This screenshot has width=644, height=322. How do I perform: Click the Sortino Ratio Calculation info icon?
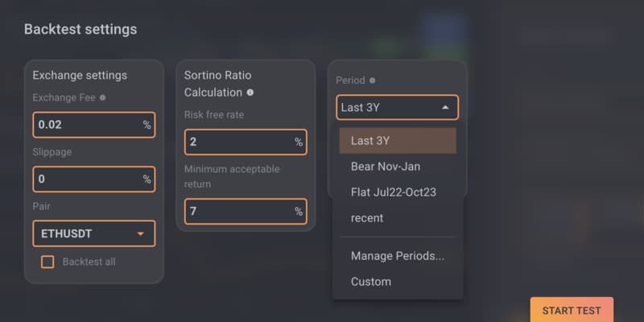coord(250,93)
